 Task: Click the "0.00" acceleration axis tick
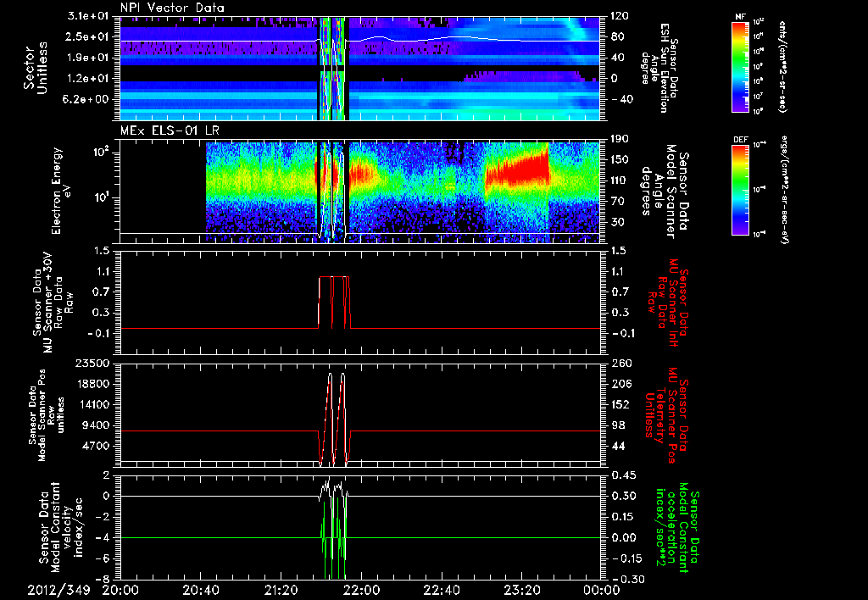tap(623, 537)
